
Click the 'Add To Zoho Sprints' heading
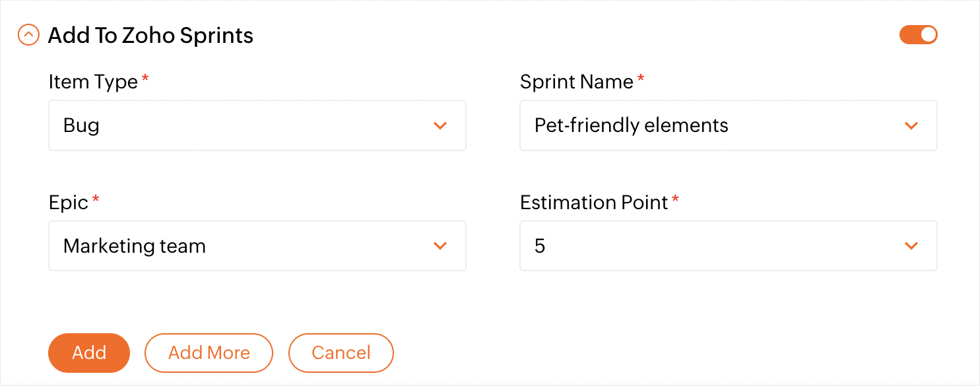[150, 36]
